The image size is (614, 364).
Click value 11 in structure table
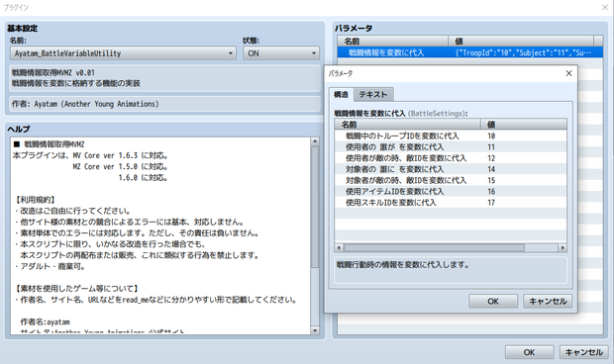pos(491,147)
